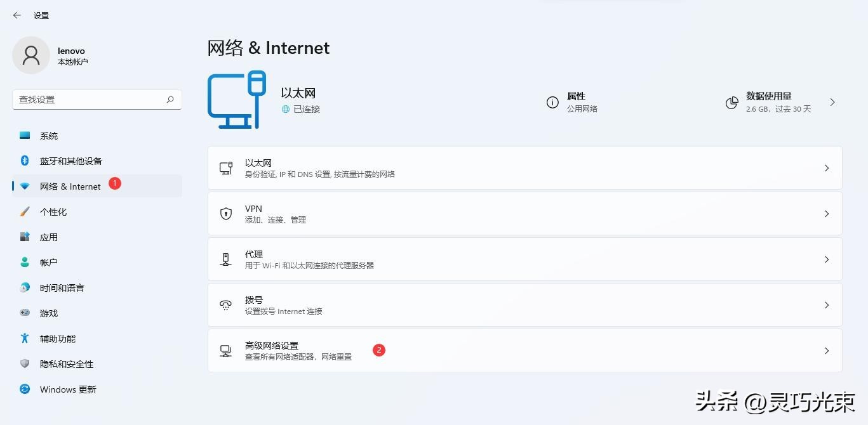The height and width of the screenshot is (425, 868).
Task: Open 系统 settings via the monitor icon
Action: pos(25,135)
